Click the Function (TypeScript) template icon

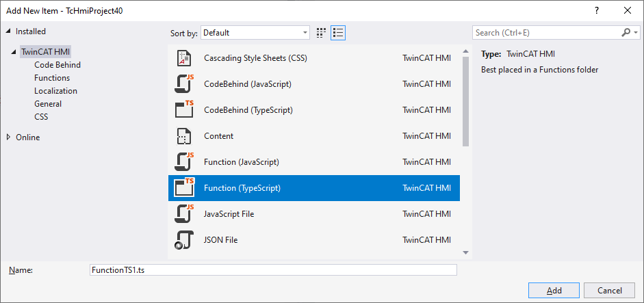point(184,188)
